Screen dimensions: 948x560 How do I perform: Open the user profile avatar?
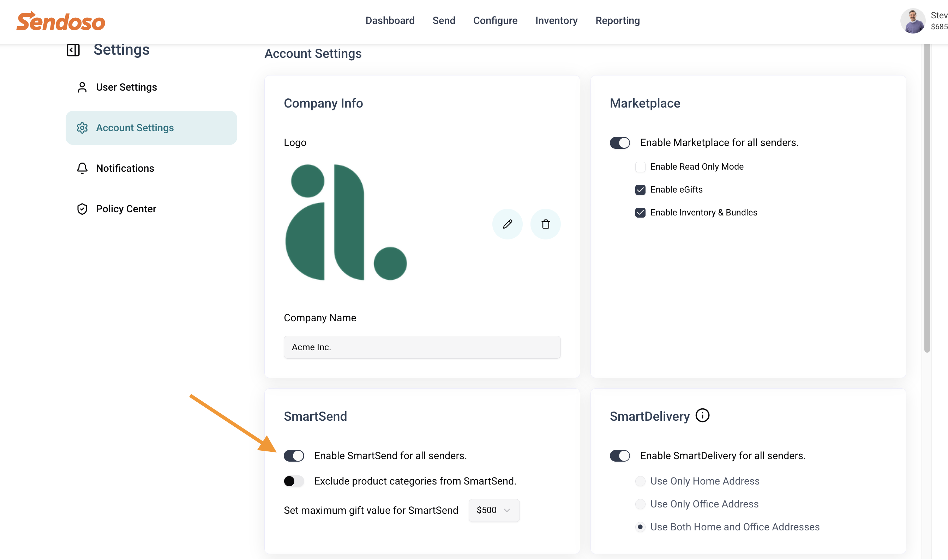pos(912,21)
